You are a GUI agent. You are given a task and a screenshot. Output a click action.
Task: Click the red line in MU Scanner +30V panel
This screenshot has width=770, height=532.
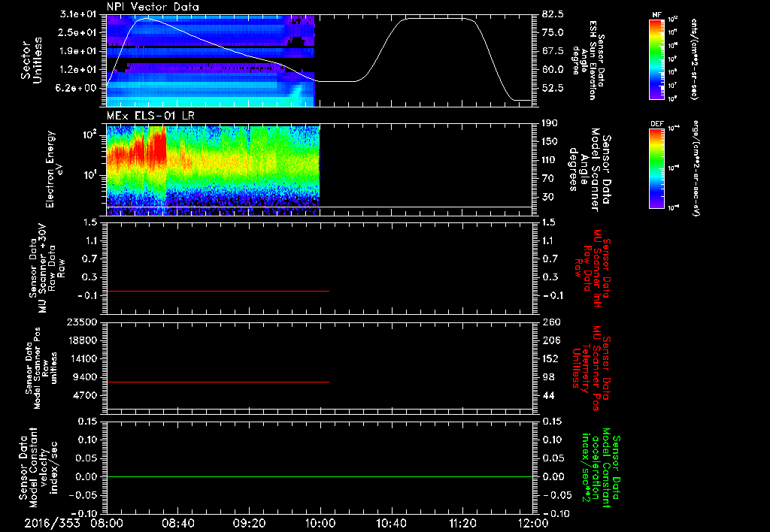(218, 291)
